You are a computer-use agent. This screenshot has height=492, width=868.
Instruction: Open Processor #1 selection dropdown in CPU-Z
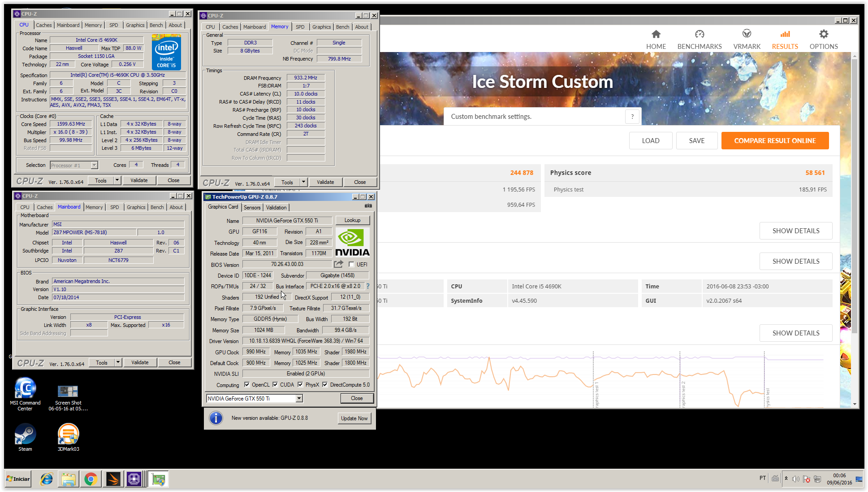[94, 165]
